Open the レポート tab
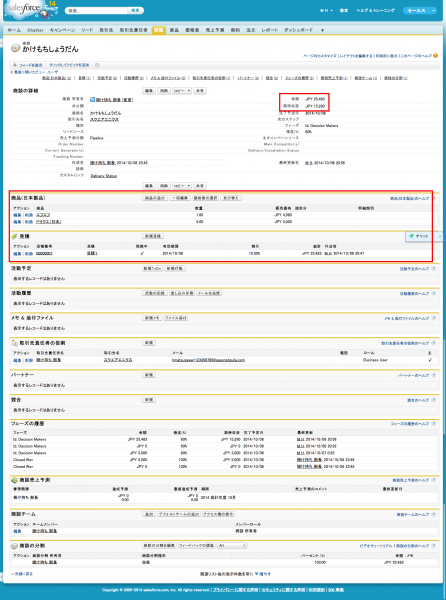Viewport: 446px width, 600px height. pos(270,30)
